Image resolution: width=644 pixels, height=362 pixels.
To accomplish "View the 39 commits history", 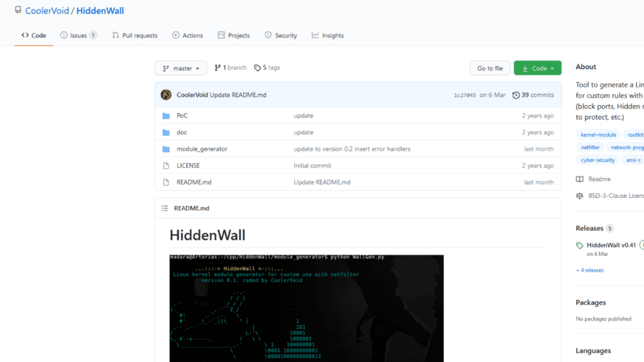I will coord(538,95).
